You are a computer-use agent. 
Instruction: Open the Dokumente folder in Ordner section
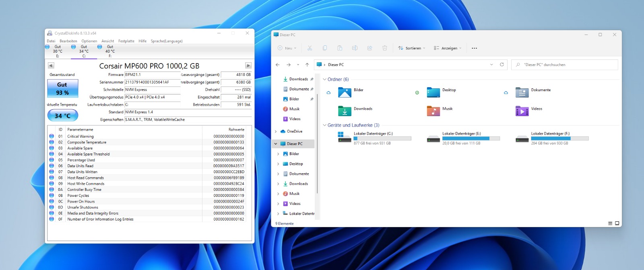(x=533, y=92)
